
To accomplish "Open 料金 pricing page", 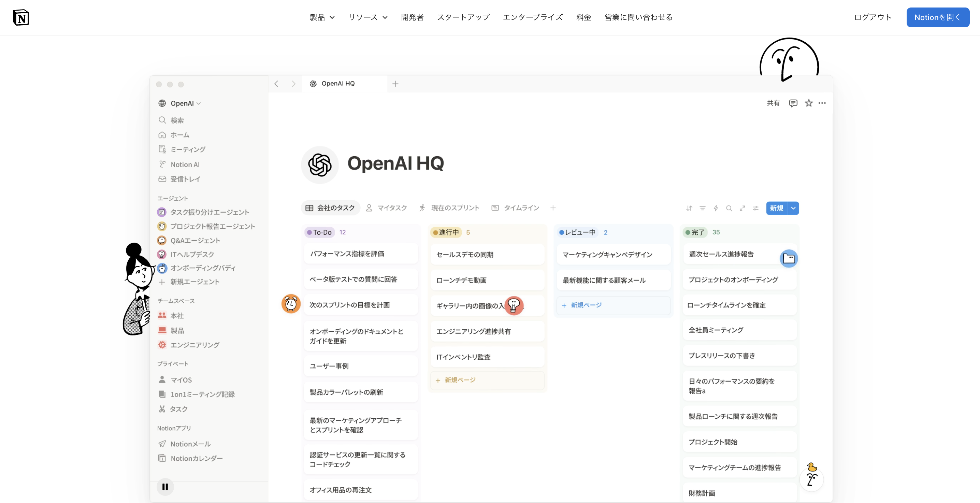I will click(x=583, y=17).
